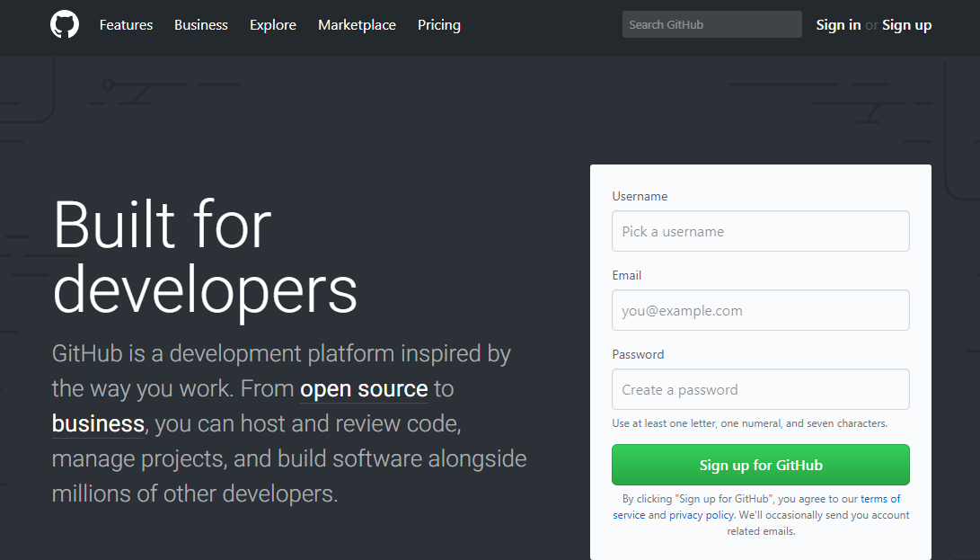The image size is (980, 560).
Task: Click Sign in at the top right
Action: pos(838,24)
